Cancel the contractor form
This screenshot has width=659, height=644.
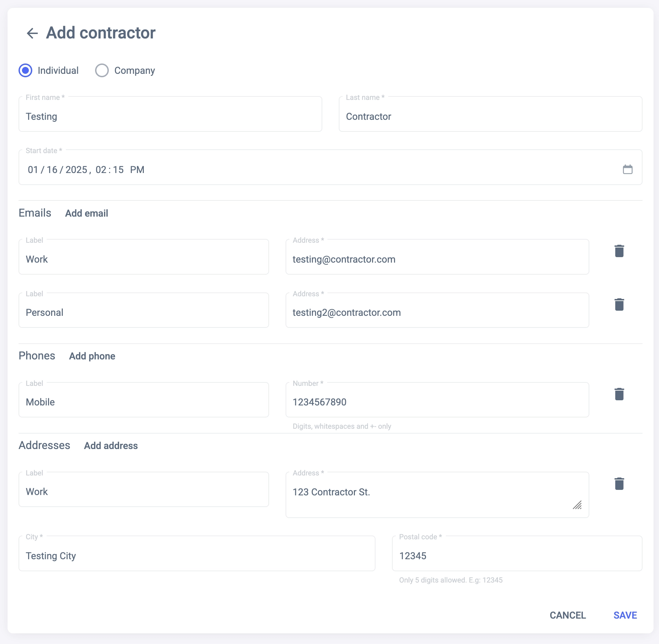coord(568,615)
